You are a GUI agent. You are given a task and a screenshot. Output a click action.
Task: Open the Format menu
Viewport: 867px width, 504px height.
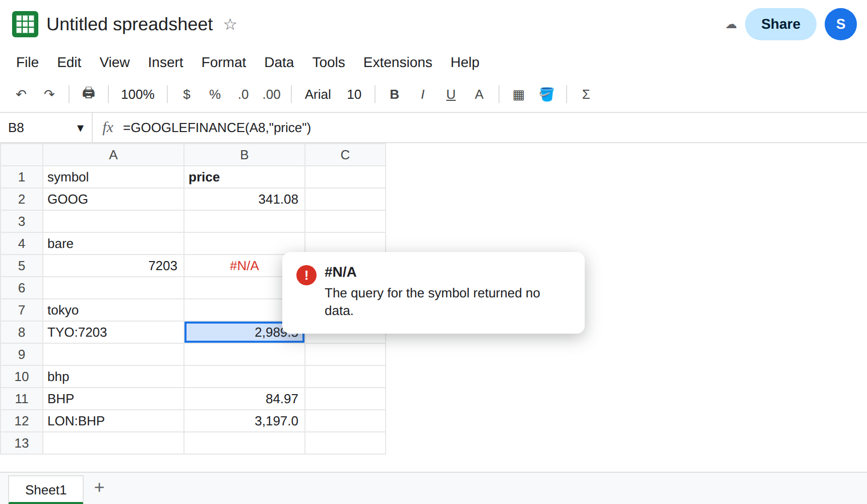[224, 62]
